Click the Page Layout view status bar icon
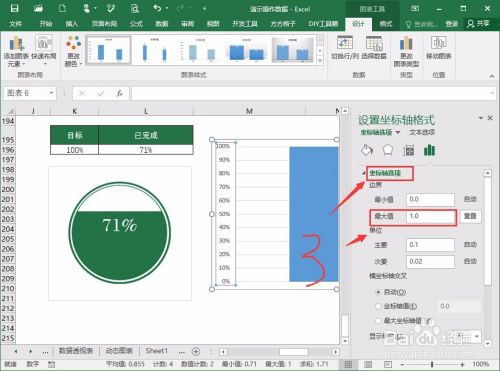This screenshot has height=371, width=500. pyautogui.click(x=368, y=364)
